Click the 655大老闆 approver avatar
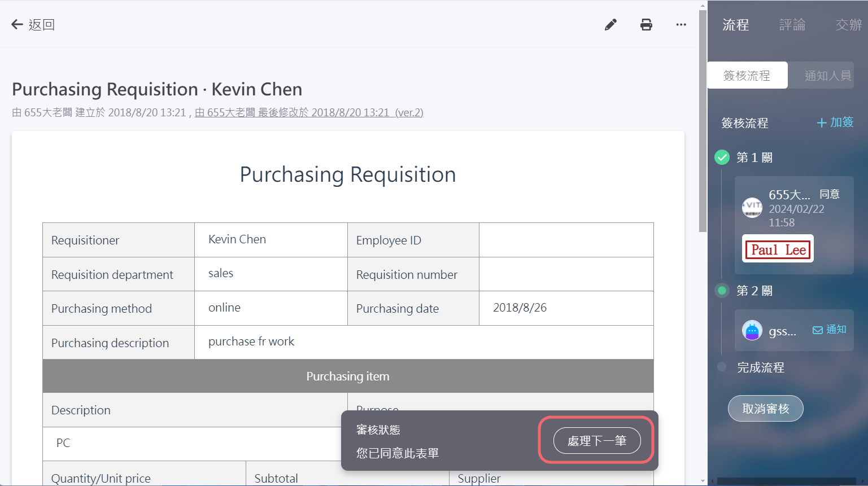This screenshot has width=868, height=486. pyautogui.click(x=752, y=208)
